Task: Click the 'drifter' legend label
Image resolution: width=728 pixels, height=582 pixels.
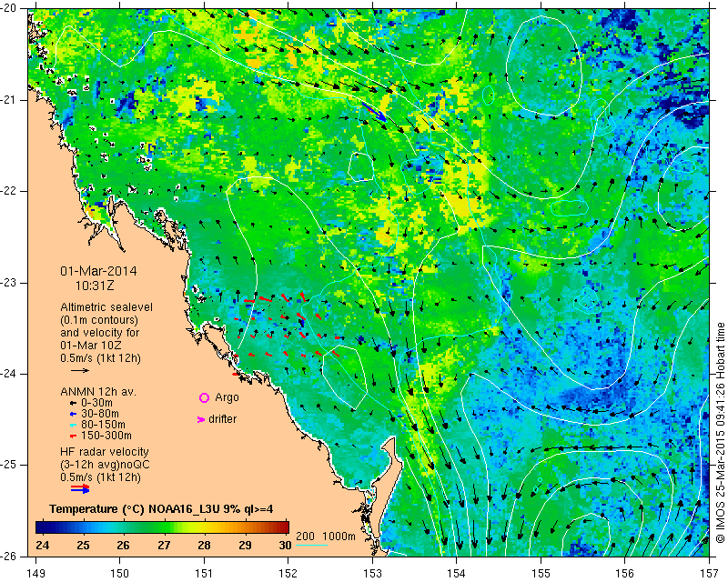Action: pyautogui.click(x=222, y=419)
